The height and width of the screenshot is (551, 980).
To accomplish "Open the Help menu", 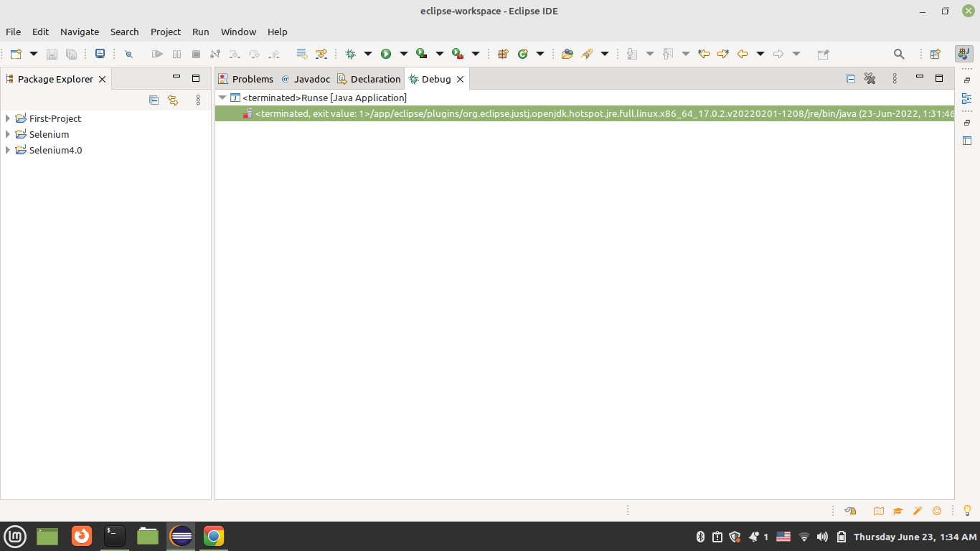I will coord(277,32).
